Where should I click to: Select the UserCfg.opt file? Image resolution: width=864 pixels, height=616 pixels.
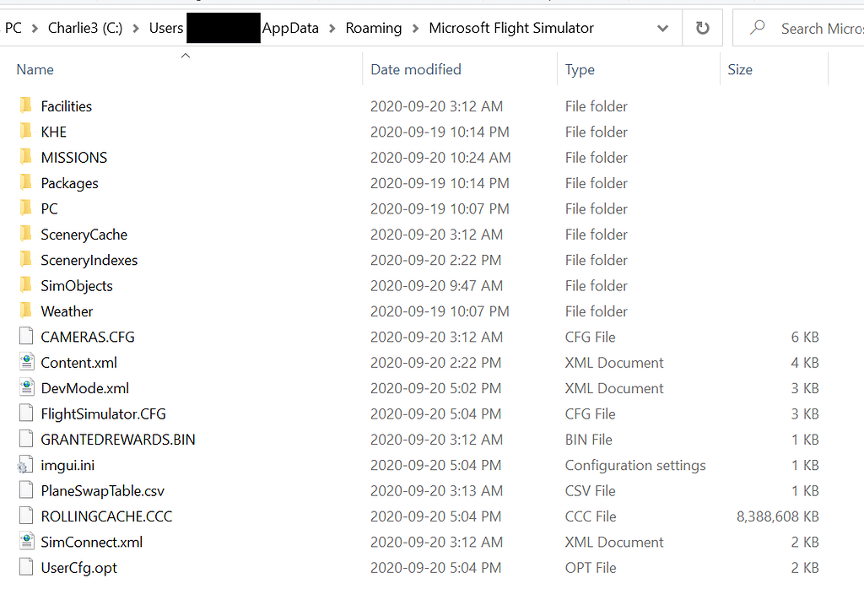pyautogui.click(x=78, y=568)
